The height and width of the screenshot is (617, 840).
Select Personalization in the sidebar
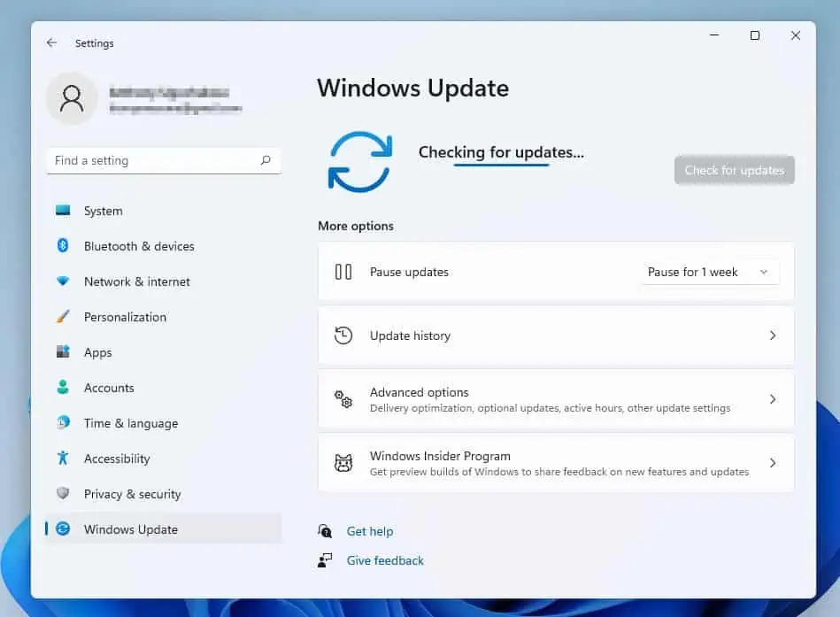(164, 317)
